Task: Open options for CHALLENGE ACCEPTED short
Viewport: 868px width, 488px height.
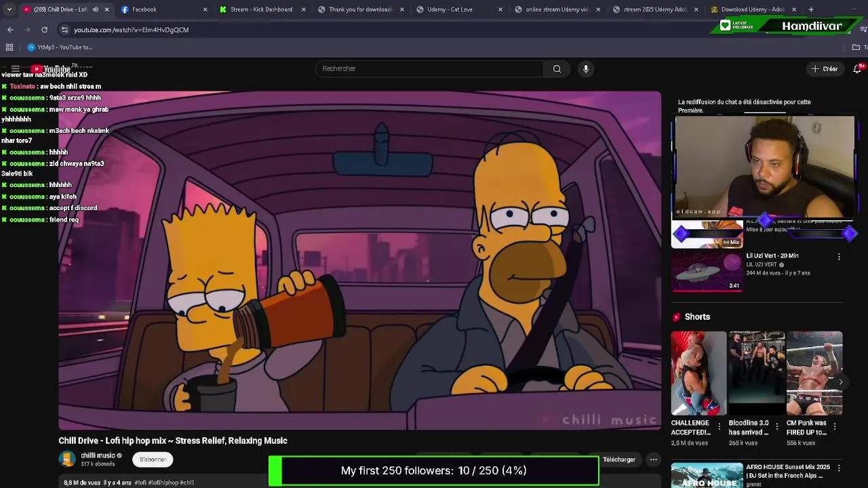Action: (719, 426)
